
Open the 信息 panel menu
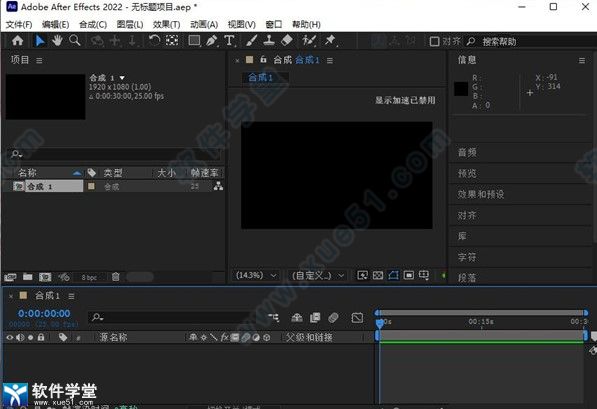point(582,60)
